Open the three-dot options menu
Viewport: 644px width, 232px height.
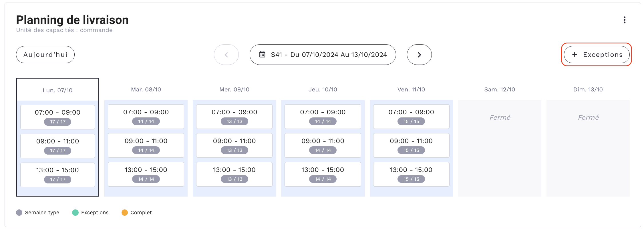(624, 20)
